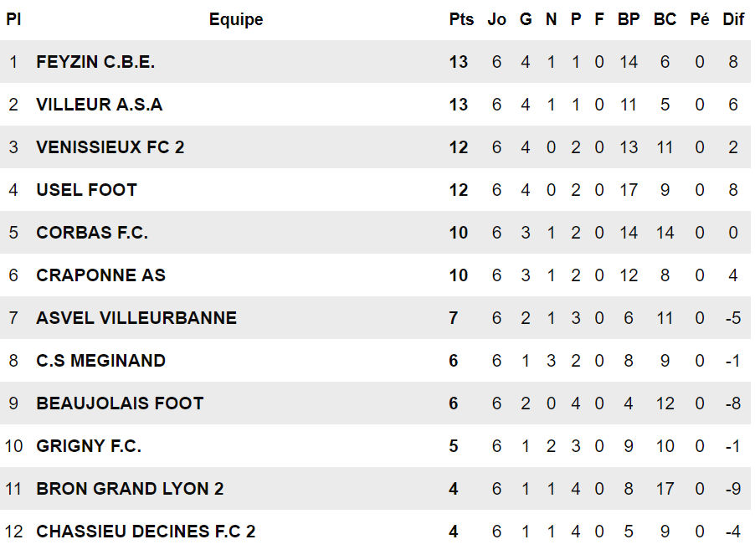Select BRON GRAND LYON 2 team
Screen dimensions: 755x560
[130, 489]
